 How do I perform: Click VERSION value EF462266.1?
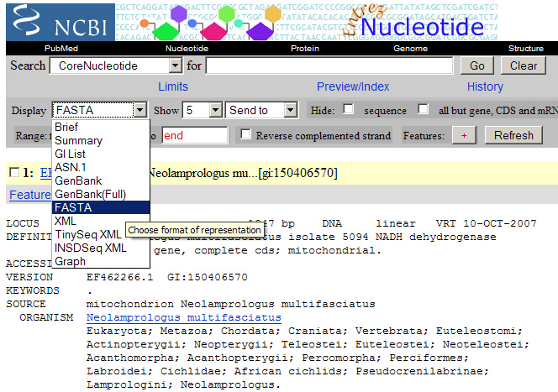pyautogui.click(x=120, y=277)
